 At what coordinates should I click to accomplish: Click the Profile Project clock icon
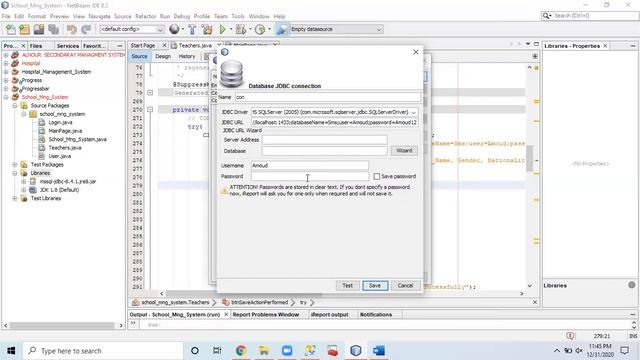[x=260, y=29]
